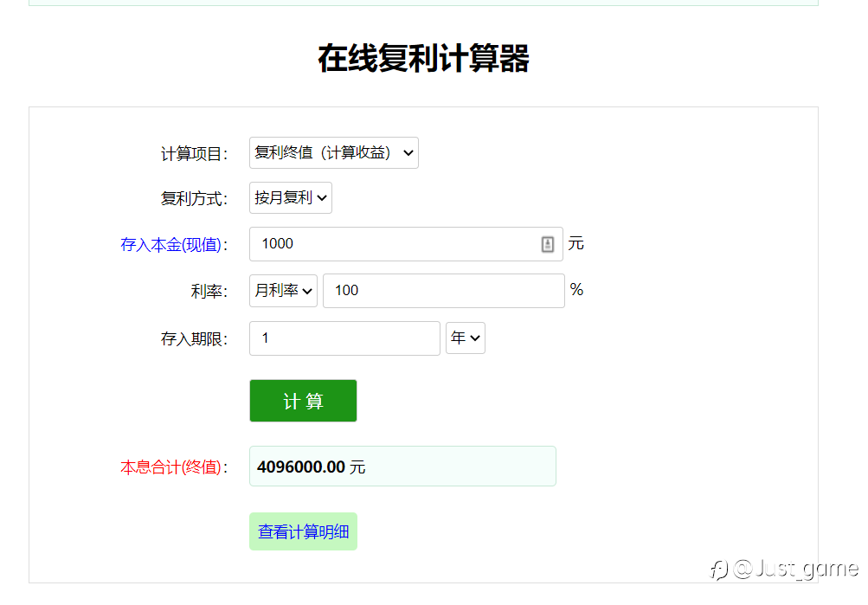Click the watermark logo icon beside @Just_game
This screenshot has height=605, width=868.
[719, 569]
